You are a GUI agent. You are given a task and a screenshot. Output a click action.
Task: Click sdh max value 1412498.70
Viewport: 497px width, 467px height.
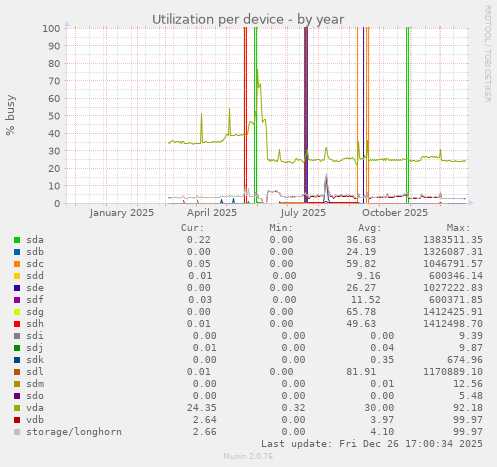coord(453,324)
